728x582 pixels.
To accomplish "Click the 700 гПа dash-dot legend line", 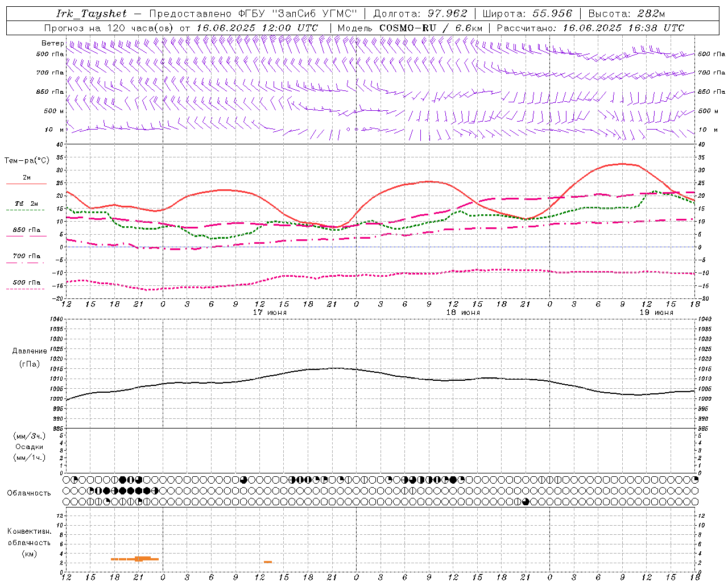I will 25,263.
